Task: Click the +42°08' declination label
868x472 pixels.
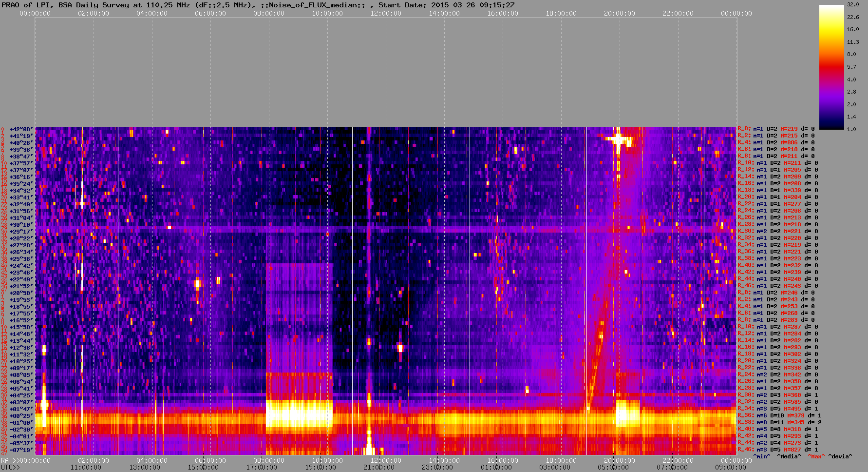Action: pos(21,129)
